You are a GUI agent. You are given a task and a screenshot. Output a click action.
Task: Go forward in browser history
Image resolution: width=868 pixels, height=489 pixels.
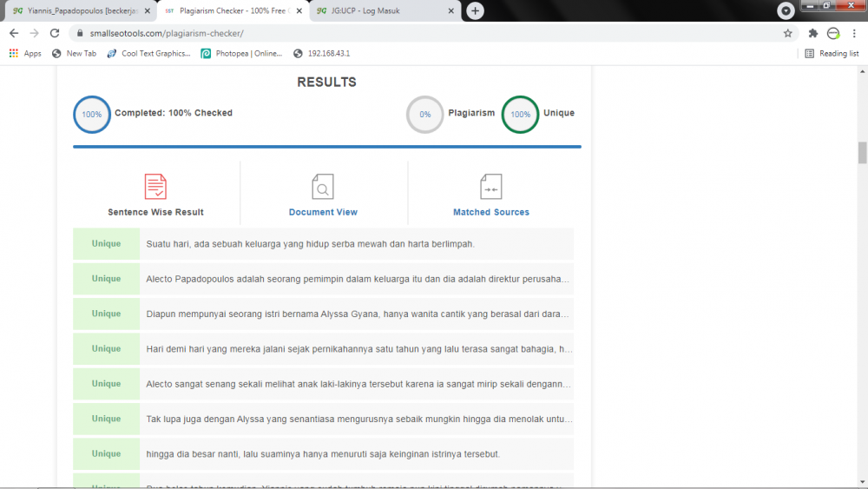pos(35,33)
